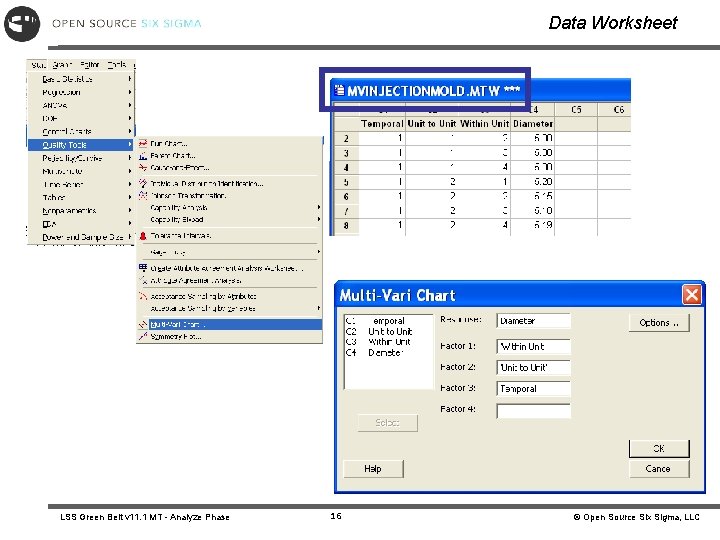This screenshot has width=720, height=540.
Task: Click the Acceptance Sampling by Attributes icon
Action: pyautogui.click(x=143, y=296)
